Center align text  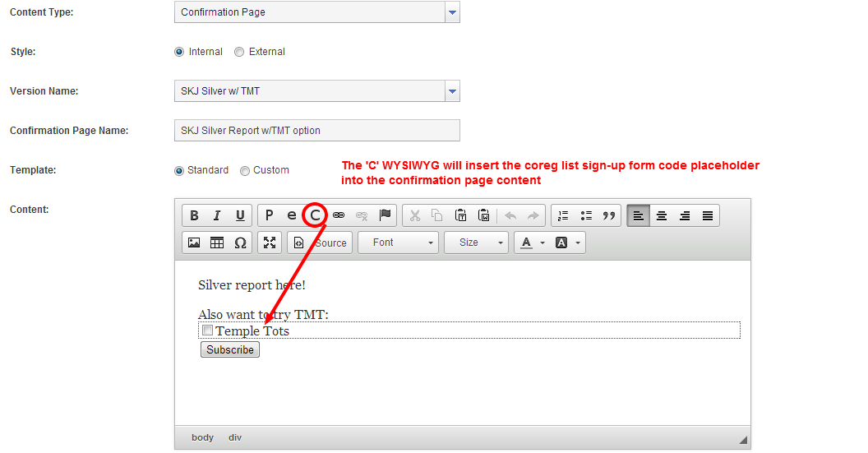[x=662, y=215]
